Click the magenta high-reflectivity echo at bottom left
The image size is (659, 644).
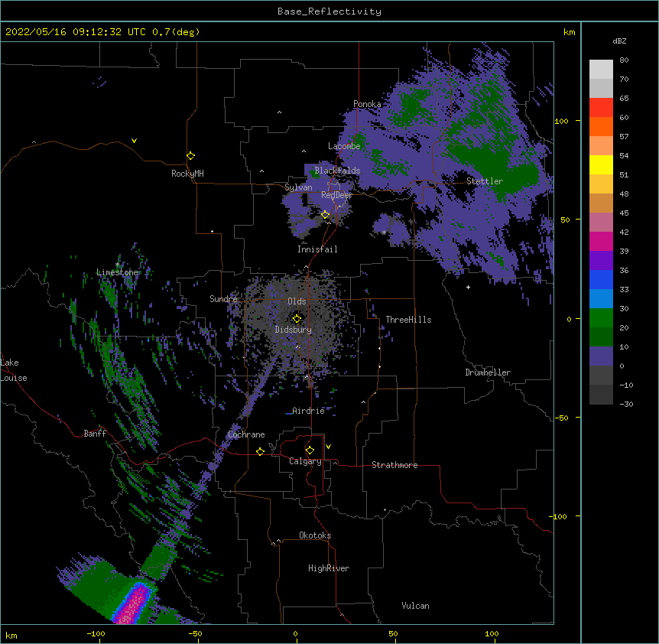[x=132, y=605]
